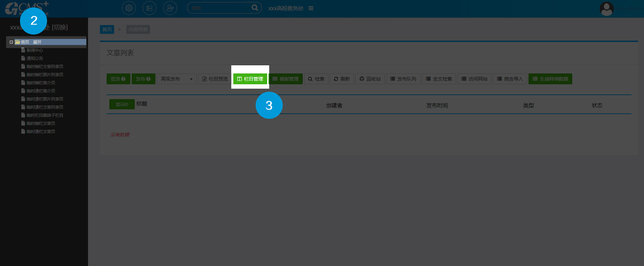Click the 刷新 refresh button
The image size is (644, 266).
click(342, 79)
